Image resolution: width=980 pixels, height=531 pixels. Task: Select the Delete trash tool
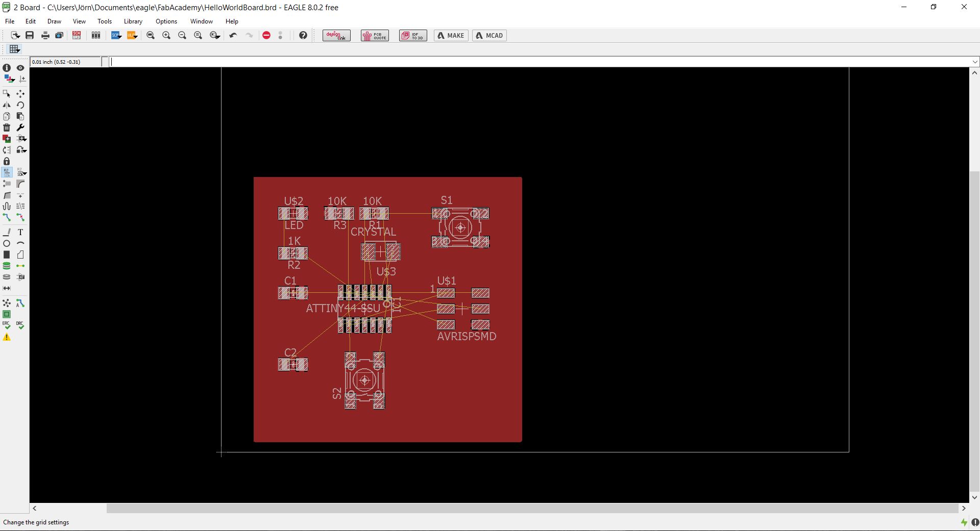pos(7,128)
